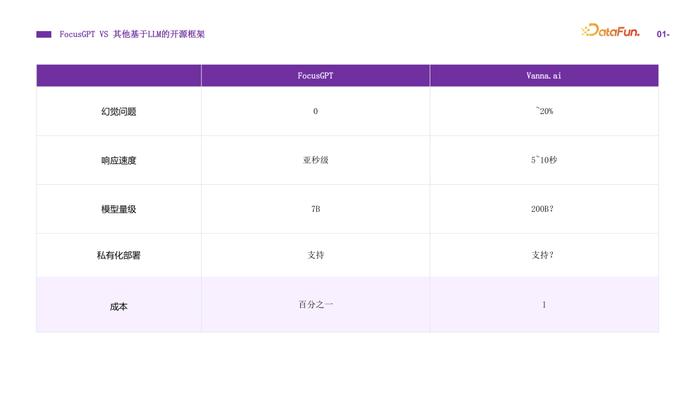
Task: Click the purple title marker block
Action: pyautogui.click(x=44, y=34)
